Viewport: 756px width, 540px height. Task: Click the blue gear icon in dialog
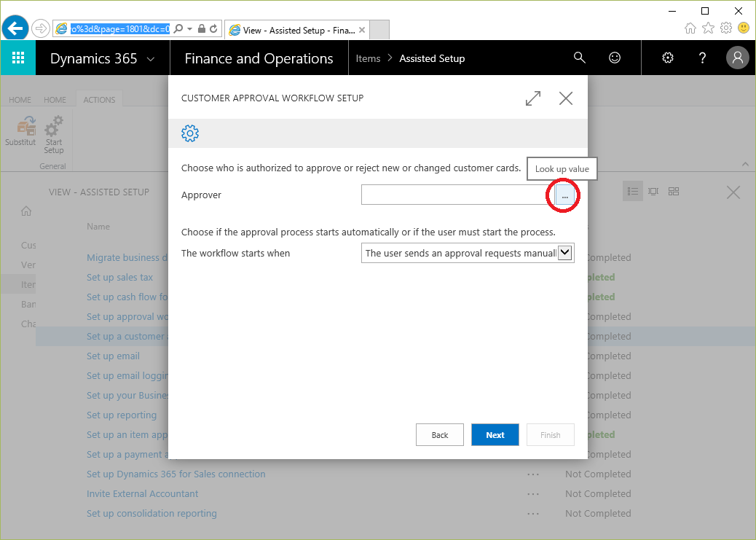click(x=190, y=133)
